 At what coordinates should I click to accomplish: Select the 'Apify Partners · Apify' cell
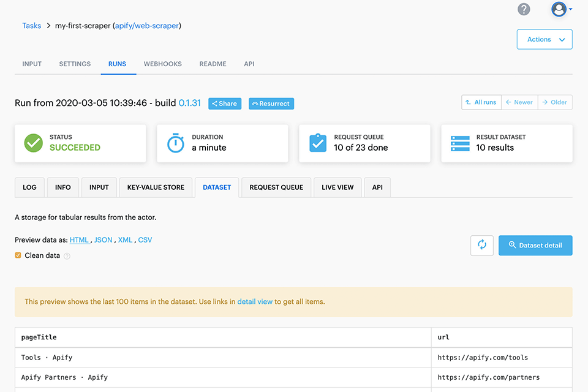pyautogui.click(x=223, y=377)
